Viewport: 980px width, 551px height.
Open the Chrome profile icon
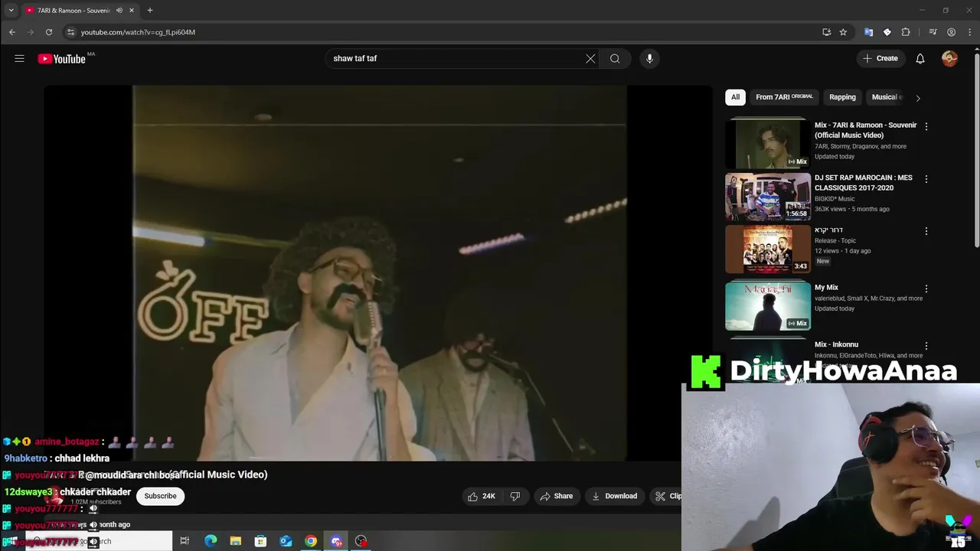[x=951, y=32]
